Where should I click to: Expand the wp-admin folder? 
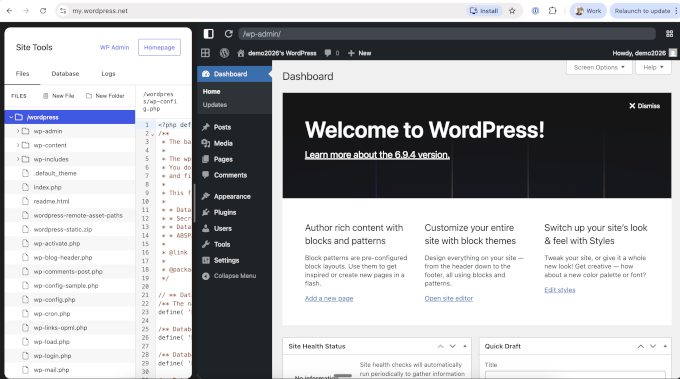[18, 131]
